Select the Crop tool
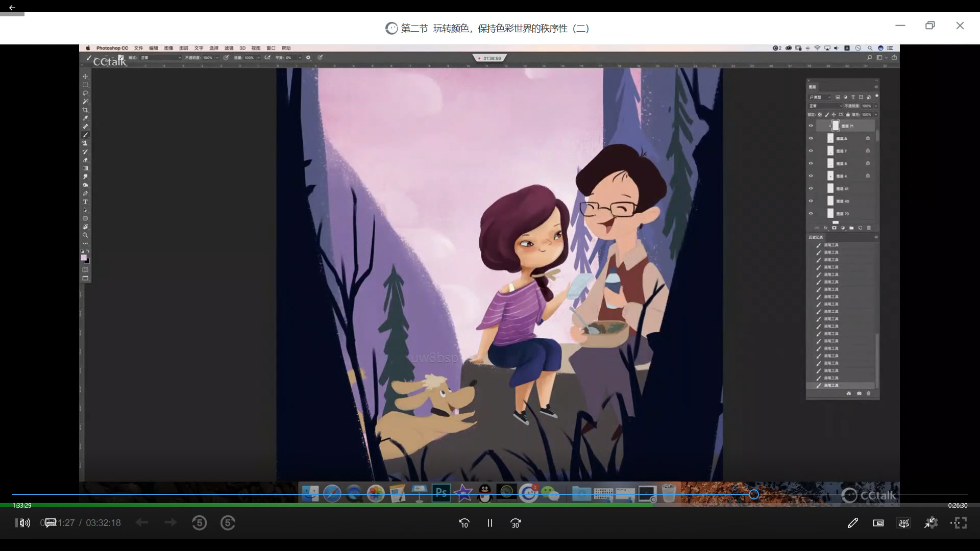The width and height of the screenshot is (980, 551). [x=85, y=110]
